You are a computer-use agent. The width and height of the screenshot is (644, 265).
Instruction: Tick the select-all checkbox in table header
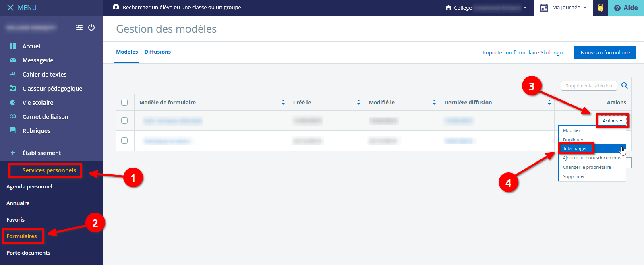click(x=124, y=102)
